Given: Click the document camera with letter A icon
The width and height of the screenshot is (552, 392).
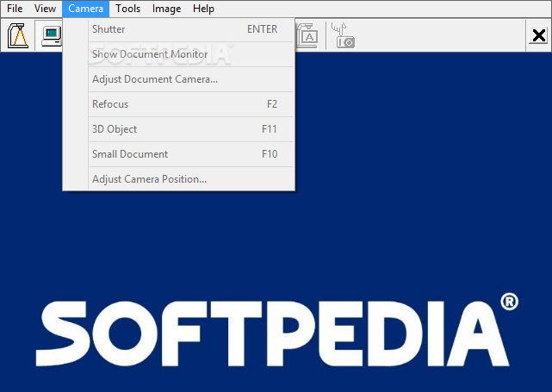Looking at the screenshot, I should click(307, 35).
